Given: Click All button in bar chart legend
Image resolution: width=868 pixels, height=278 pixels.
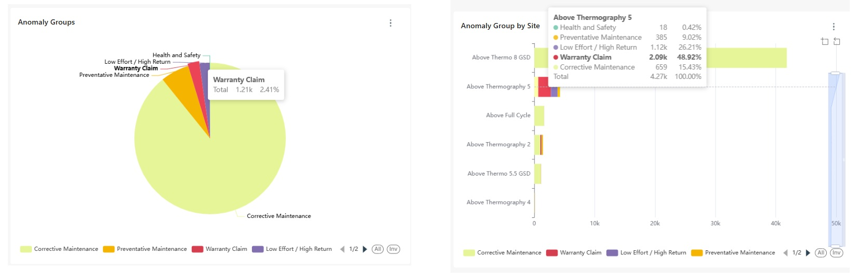Looking at the screenshot, I should pos(820,253).
